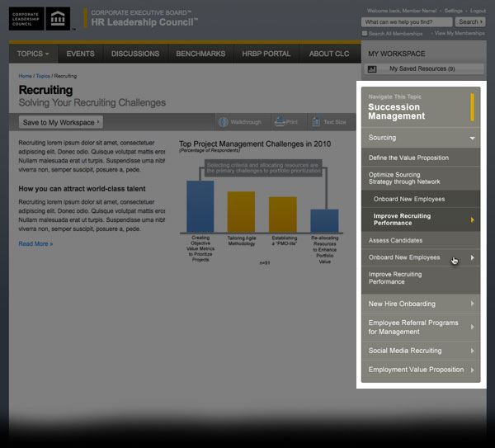Viewport: 495px width, 448px height.
Task: Open the Events menu item
Action: point(81,54)
